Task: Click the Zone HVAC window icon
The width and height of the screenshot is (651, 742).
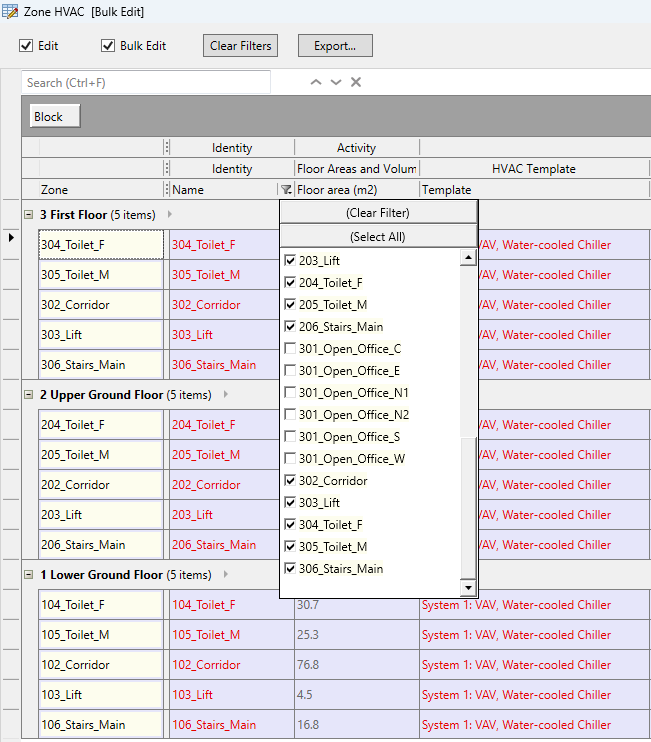Action: (10, 11)
